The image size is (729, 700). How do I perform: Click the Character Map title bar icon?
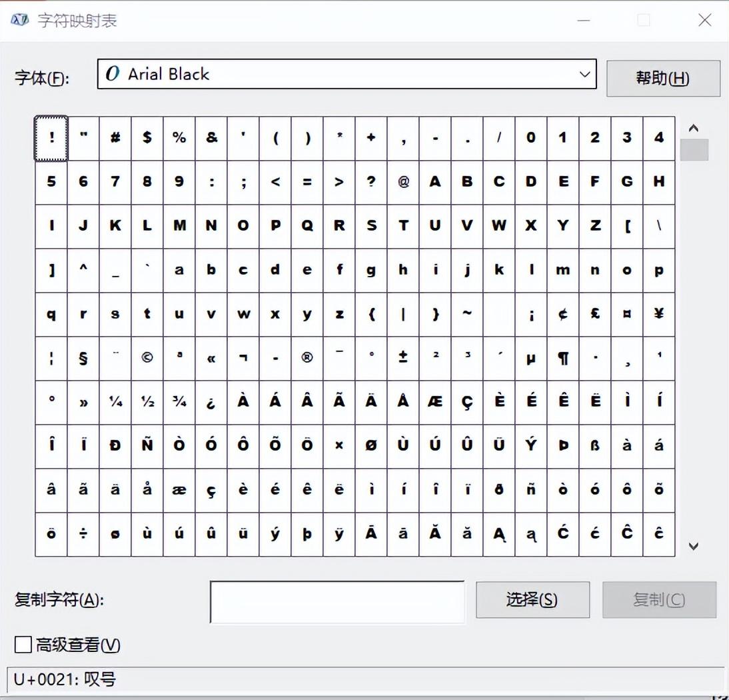pos(20,21)
